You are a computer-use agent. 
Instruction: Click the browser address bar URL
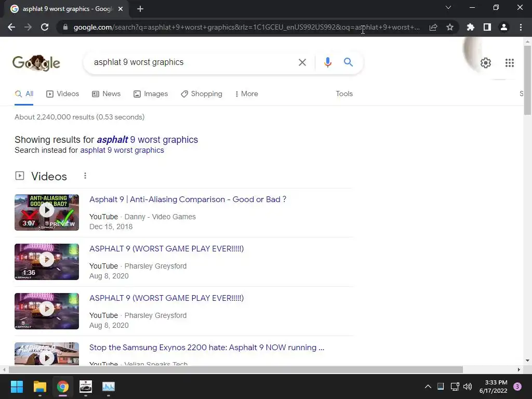coord(247,27)
